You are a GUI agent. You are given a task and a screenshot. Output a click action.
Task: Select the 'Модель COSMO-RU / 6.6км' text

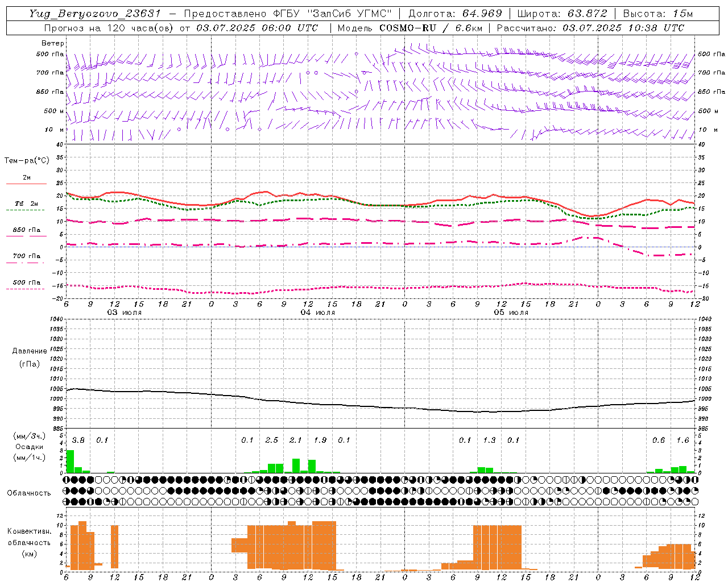point(409,28)
